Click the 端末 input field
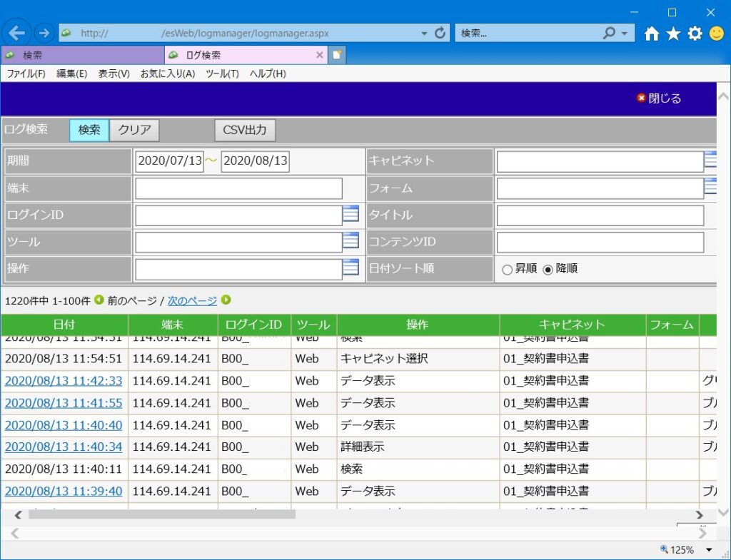This screenshot has width=731, height=560. click(x=238, y=188)
